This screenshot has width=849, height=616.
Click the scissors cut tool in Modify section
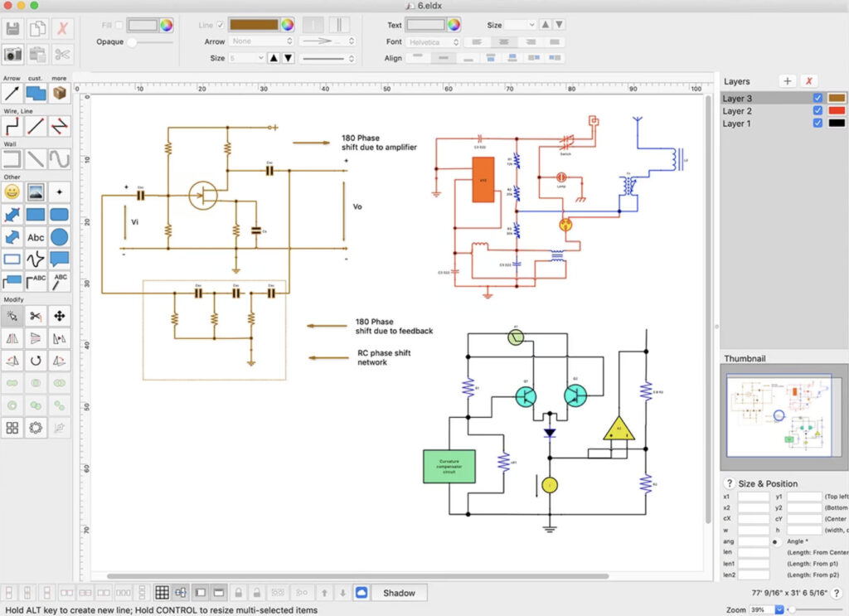point(36,316)
